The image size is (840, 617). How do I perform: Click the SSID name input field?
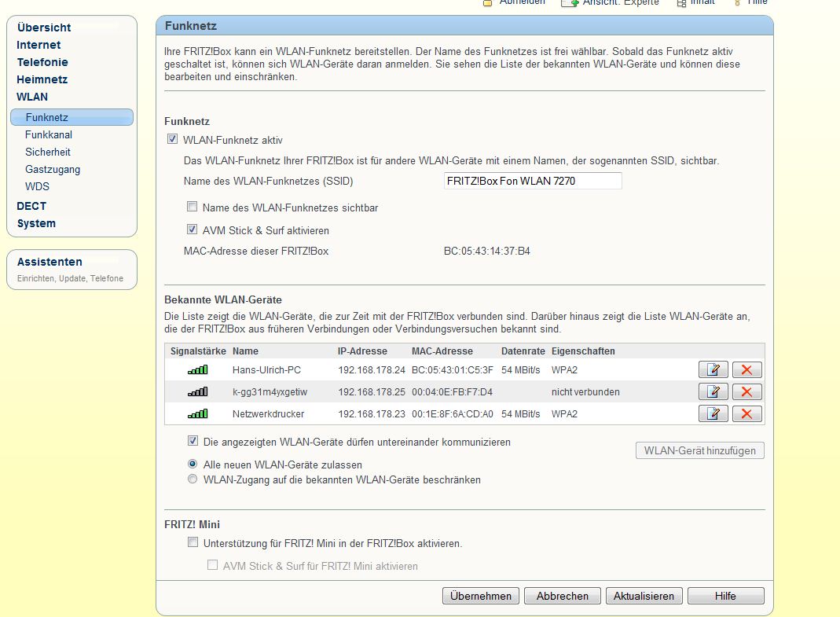[533, 182]
